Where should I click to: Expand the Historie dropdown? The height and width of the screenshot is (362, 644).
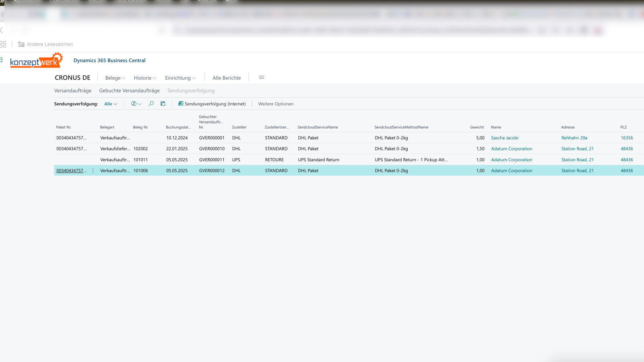145,78
